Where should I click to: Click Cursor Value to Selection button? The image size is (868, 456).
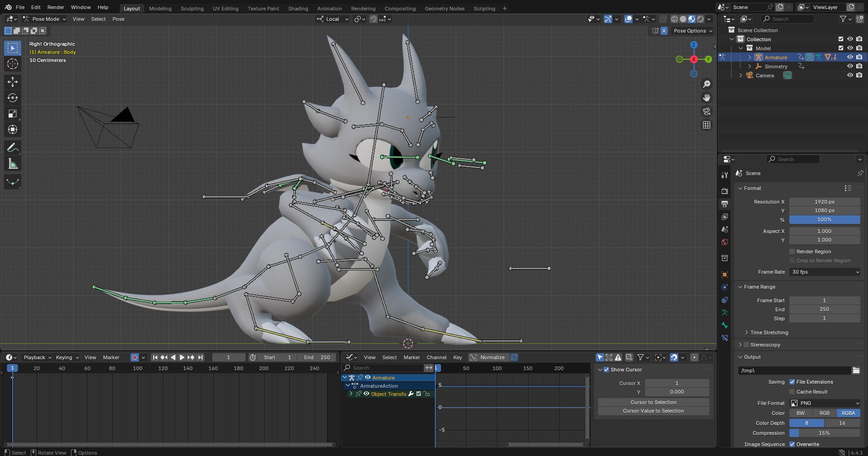[x=653, y=411]
